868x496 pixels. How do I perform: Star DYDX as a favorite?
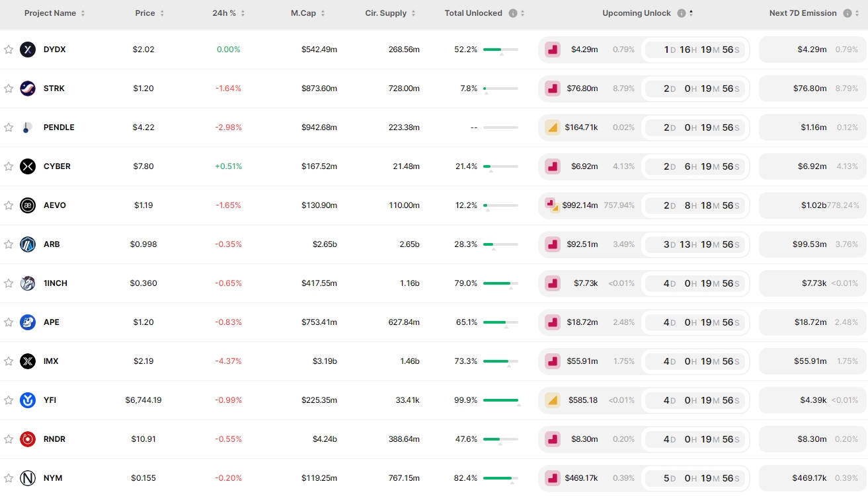click(9, 50)
